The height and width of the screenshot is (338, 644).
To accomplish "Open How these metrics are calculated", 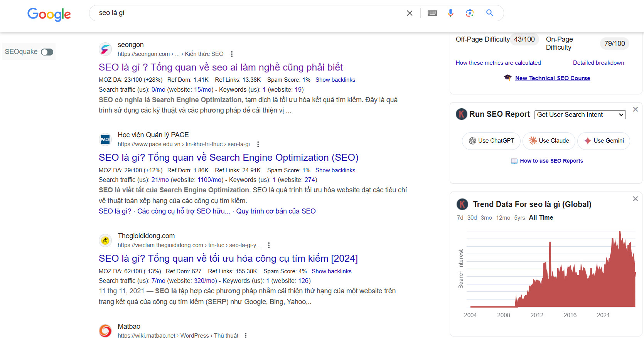I will [x=498, y=63].
